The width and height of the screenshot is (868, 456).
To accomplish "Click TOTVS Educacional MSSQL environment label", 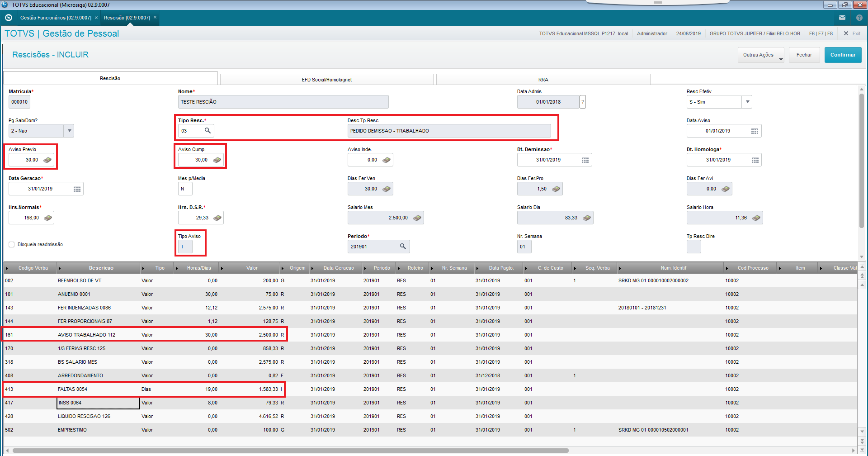I will pyautogui.click(x=583, y=33).
